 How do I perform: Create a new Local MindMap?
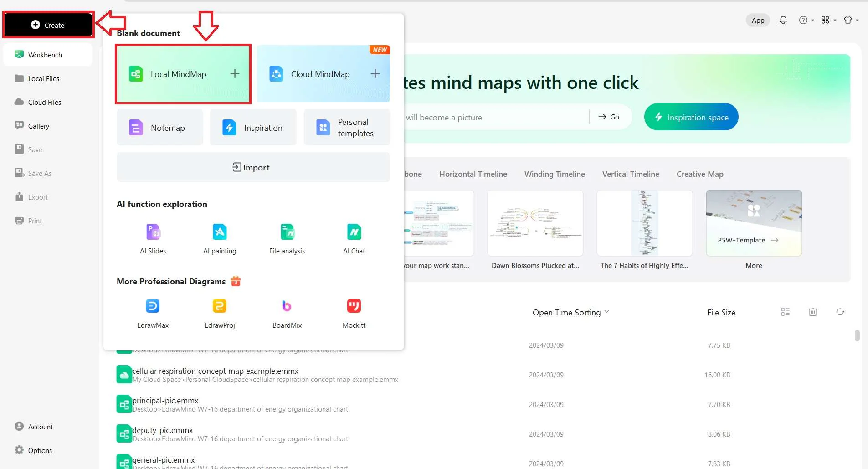(183, 74)
